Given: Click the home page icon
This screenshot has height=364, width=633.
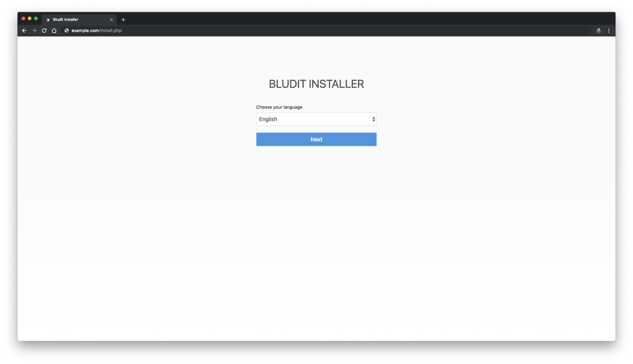Looking at the screenshot, I should [54, 31].
